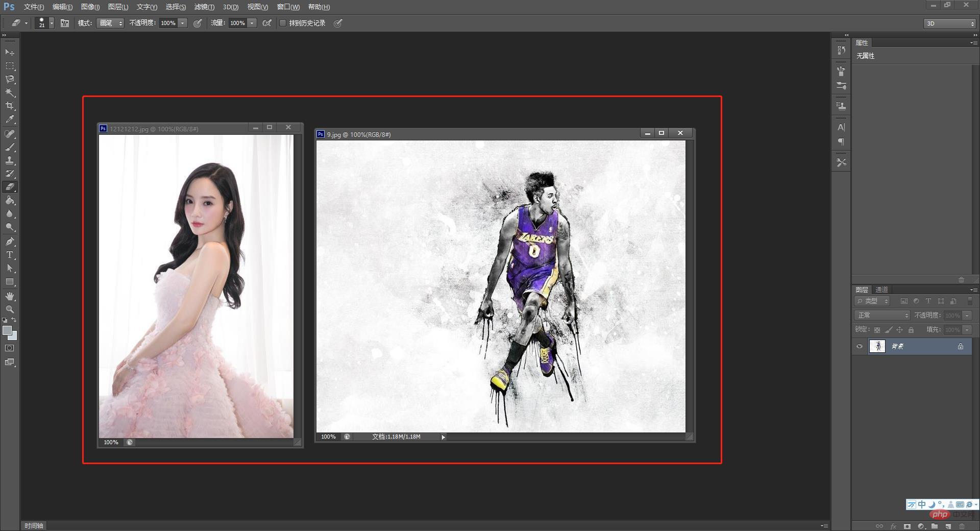Select the Blur tool
This screenshot has width=980, height=531.
(10, 213)
